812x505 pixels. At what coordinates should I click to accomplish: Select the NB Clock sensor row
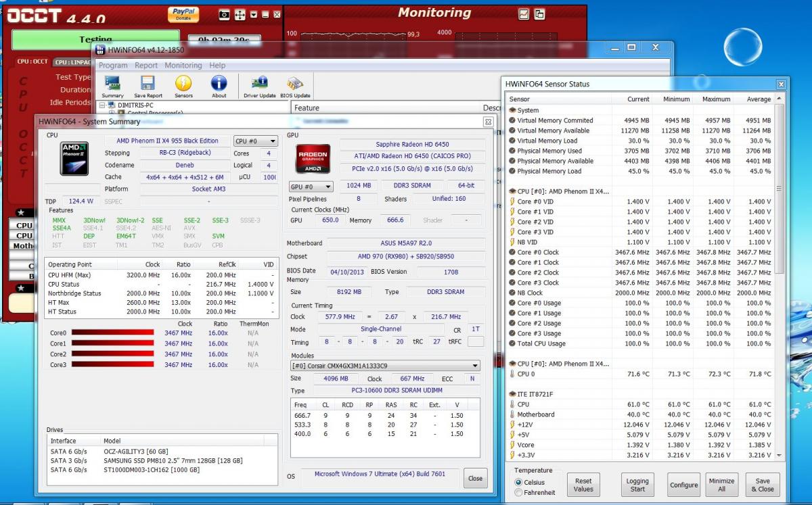click(641, 293)
